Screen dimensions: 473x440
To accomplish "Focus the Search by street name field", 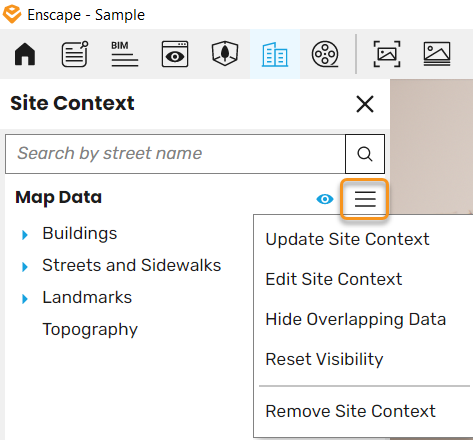I will point(175,154).
